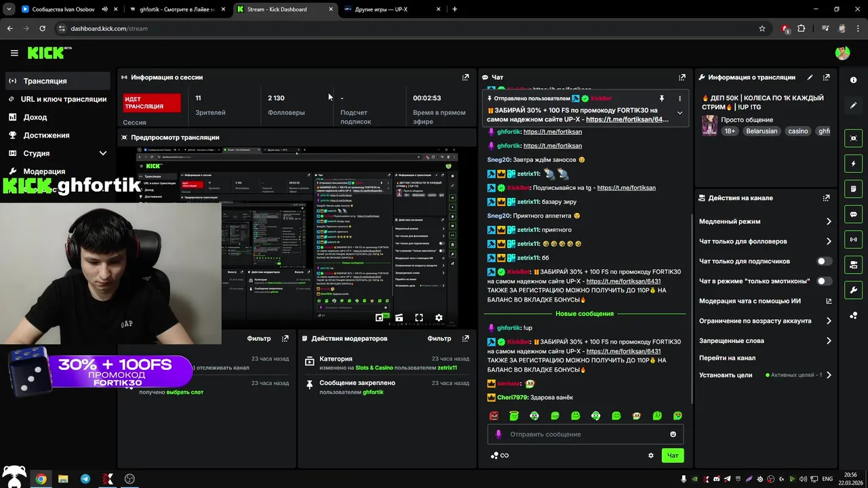Enable emote-only chat mode toggle
The width and height of the screenshot is (868, 488).
pyautogui.click(x=824, y=281)
